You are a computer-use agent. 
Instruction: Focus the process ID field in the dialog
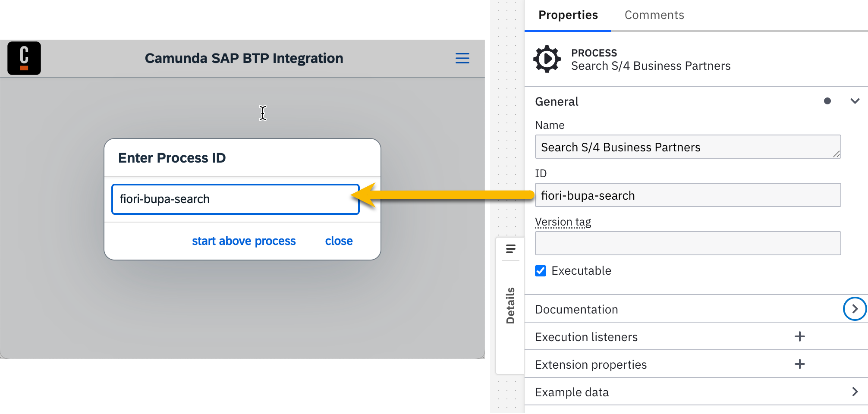(236, 199)
